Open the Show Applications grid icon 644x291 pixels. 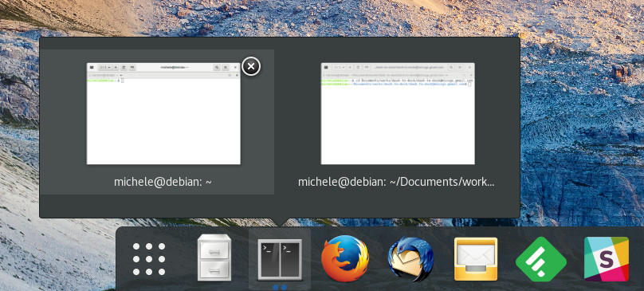point(149,258)
